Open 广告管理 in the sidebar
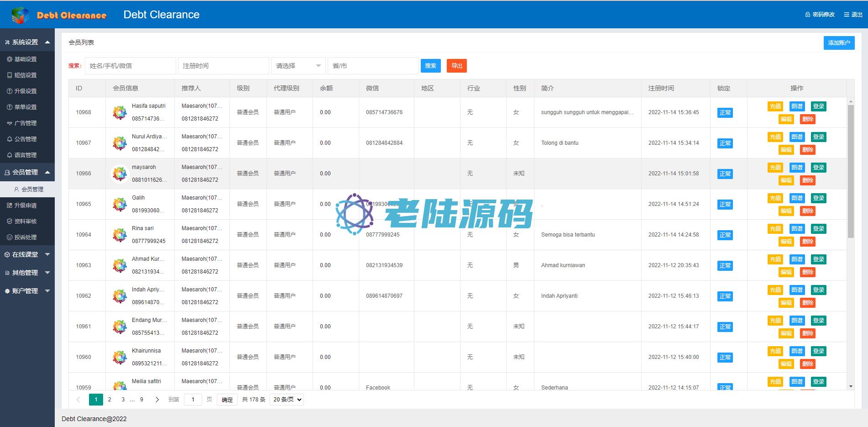 coord(26,123)
